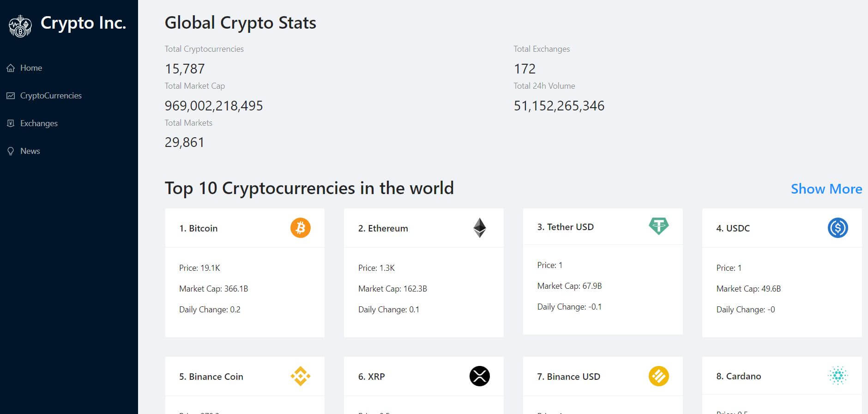Open the 1. Bitcoin card
This screenshot has height=414, width=868.
click(x=245, y=273)
